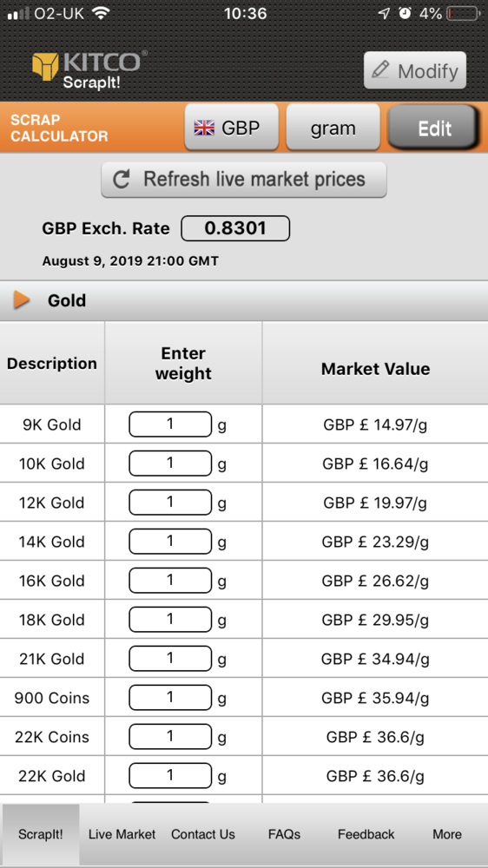Click the refresh arrow icon

122,180
